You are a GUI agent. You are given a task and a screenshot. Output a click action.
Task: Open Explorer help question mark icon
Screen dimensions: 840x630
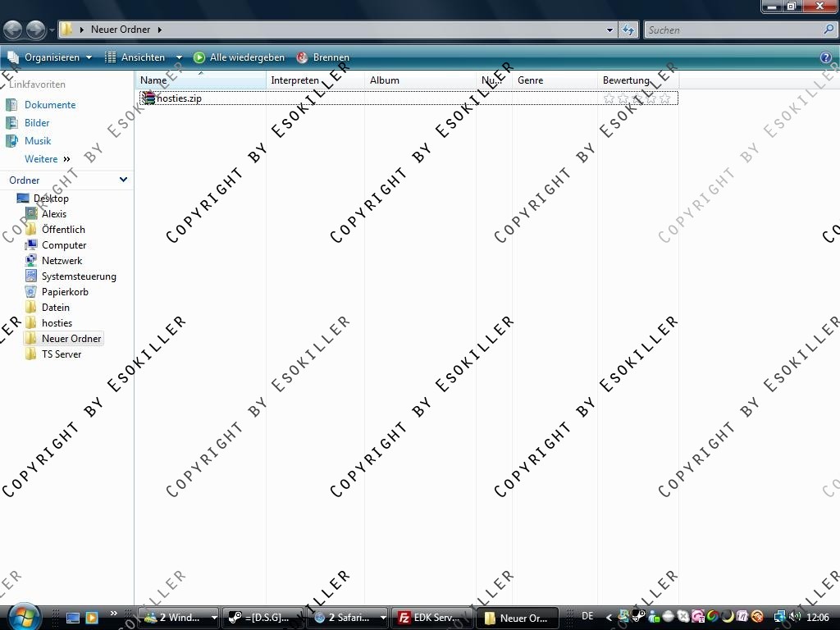[826, 57]
